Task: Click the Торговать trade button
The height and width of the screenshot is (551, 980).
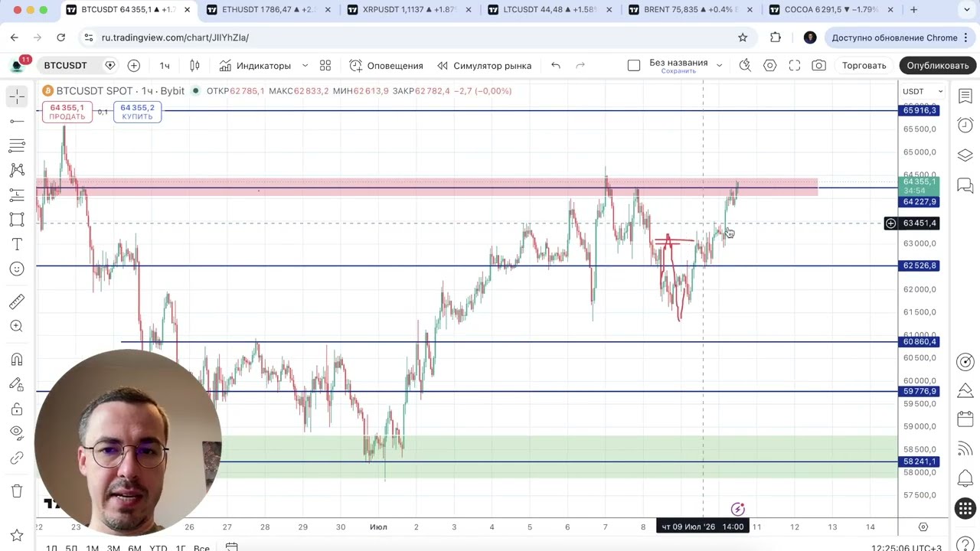Action: click(x=864, y=65)
